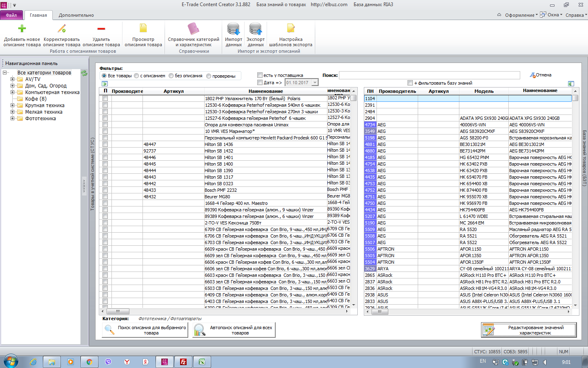Open the 'Оформление' dropdown menu
Screen dimensions: 588x368
coord(521,15)
